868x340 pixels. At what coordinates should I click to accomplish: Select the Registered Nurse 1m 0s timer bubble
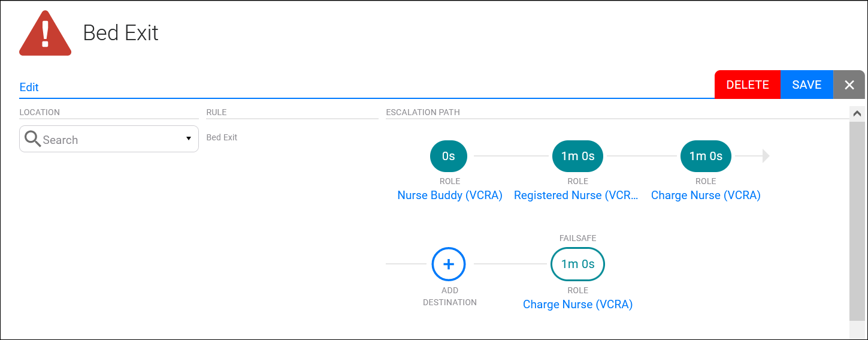point(577,156)
